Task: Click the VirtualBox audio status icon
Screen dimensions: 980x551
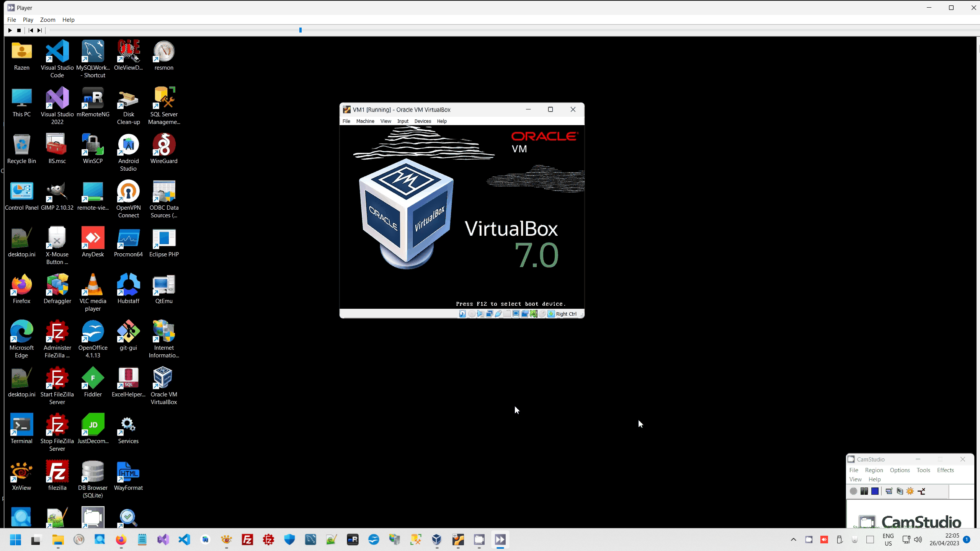Action: tap(480, 314)
